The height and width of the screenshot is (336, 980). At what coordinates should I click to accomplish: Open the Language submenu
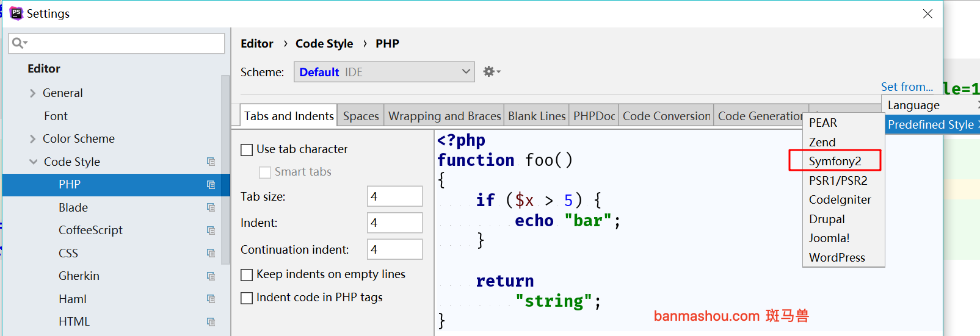[x=932, y=105]
